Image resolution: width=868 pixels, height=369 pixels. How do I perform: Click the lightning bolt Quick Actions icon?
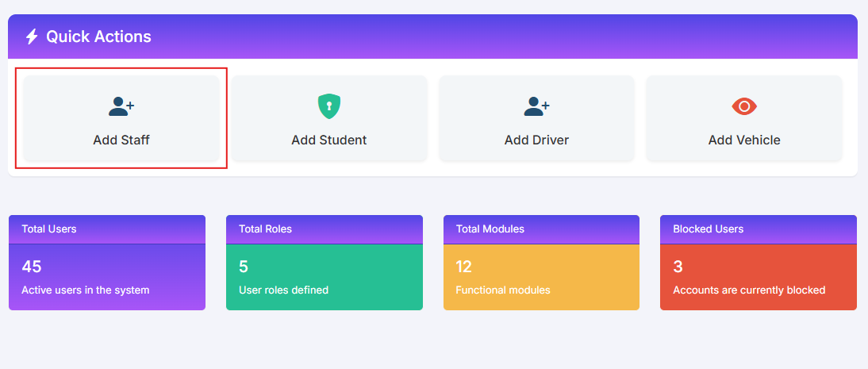coord(32,37)
